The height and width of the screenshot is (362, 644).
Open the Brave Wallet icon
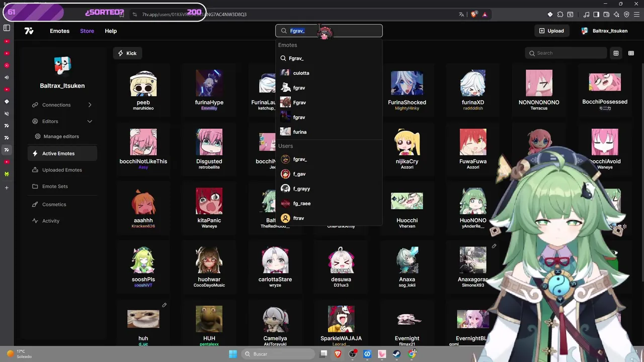point(606,15)
